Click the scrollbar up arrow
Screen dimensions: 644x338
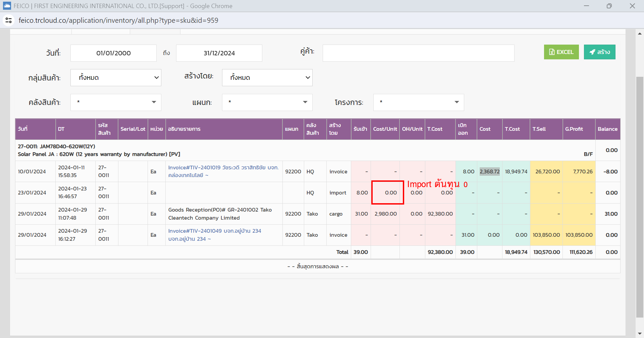tap(640, 33)
